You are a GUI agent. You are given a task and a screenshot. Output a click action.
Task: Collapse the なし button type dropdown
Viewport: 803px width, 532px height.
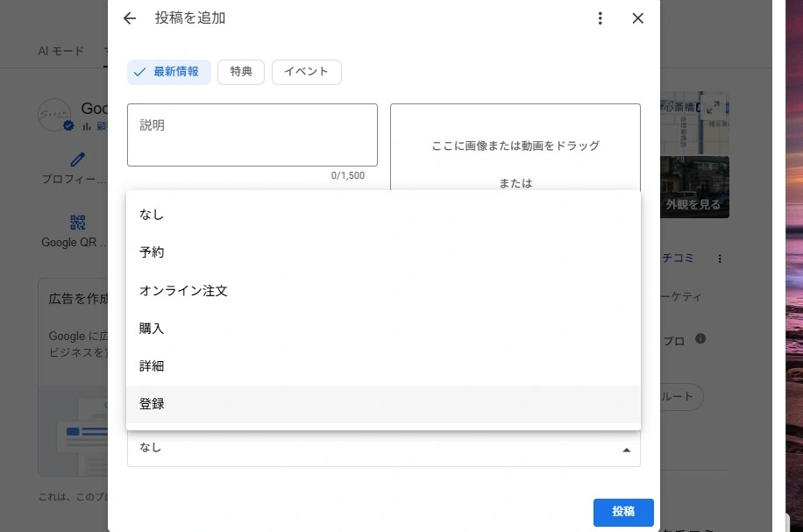coord(384,449)
